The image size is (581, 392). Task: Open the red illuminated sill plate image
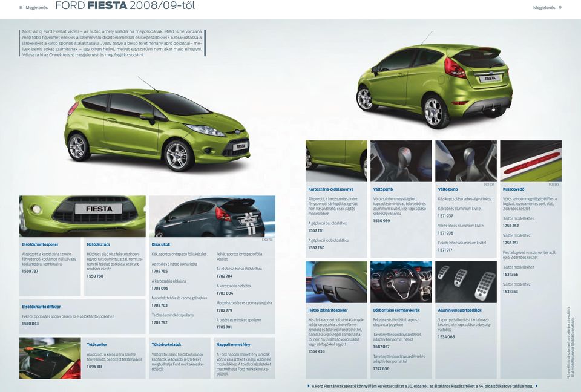tap(531, 161)
